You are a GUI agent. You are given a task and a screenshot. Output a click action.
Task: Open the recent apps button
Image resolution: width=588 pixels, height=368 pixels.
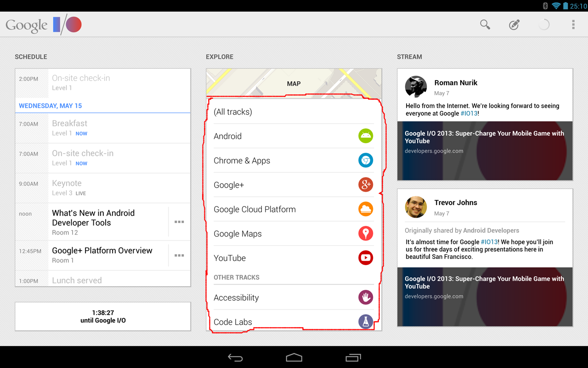(353, 357)
